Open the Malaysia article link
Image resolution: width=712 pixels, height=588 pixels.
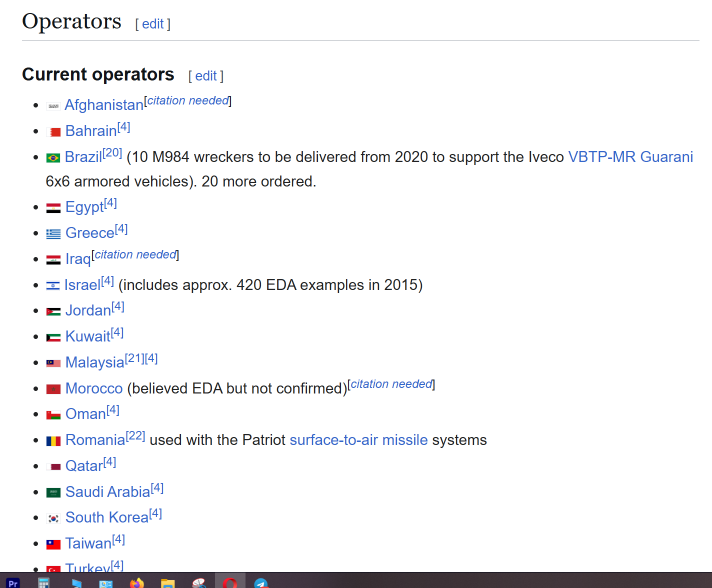coord(95,362)
